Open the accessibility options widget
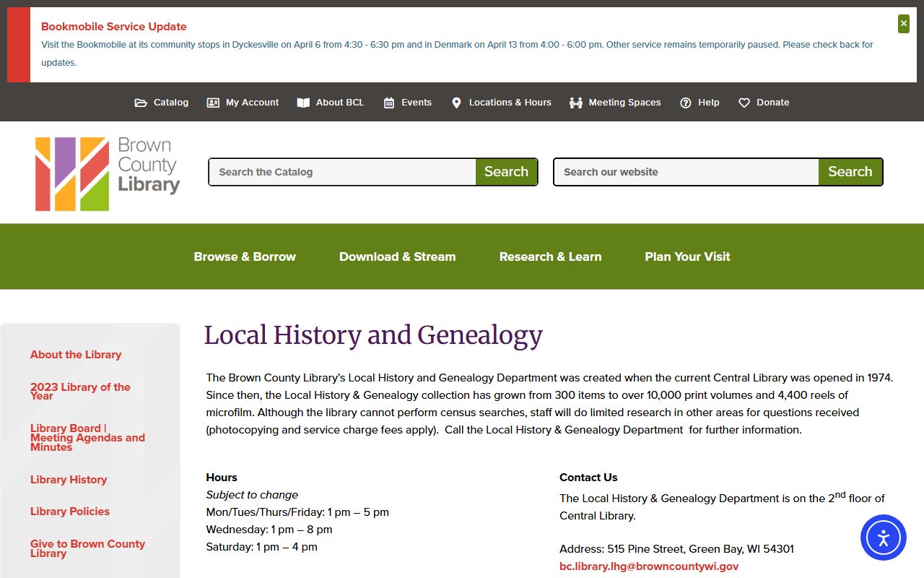Image resolution: width=924 pixels, height=578 pixels. (x=884, y=538)
